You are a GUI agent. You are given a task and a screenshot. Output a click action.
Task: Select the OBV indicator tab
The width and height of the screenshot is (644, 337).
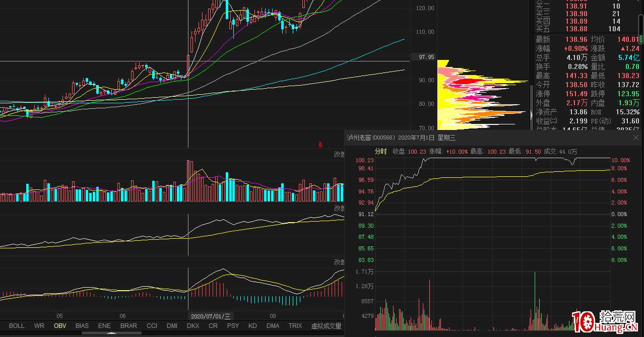(60, 326)
